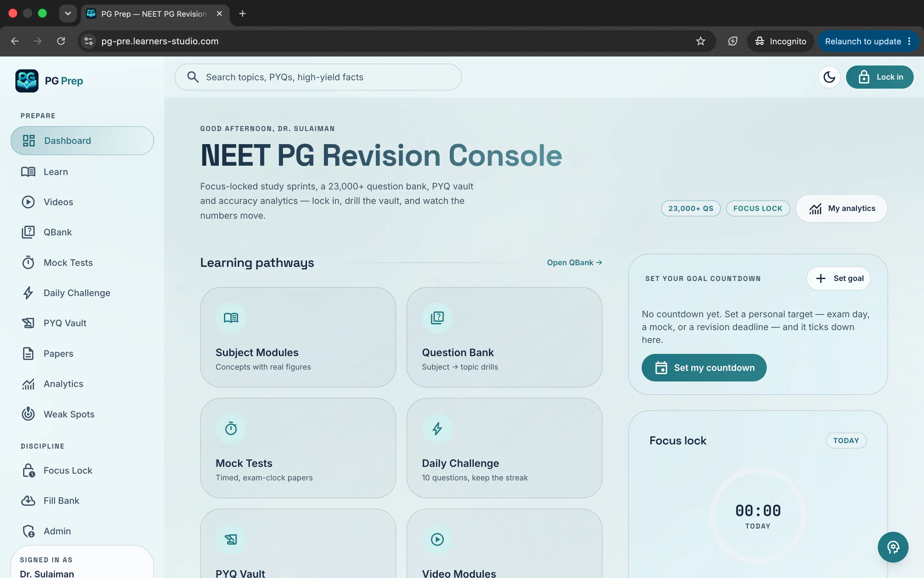Click the Papers document icon

(x=28, y=354)
